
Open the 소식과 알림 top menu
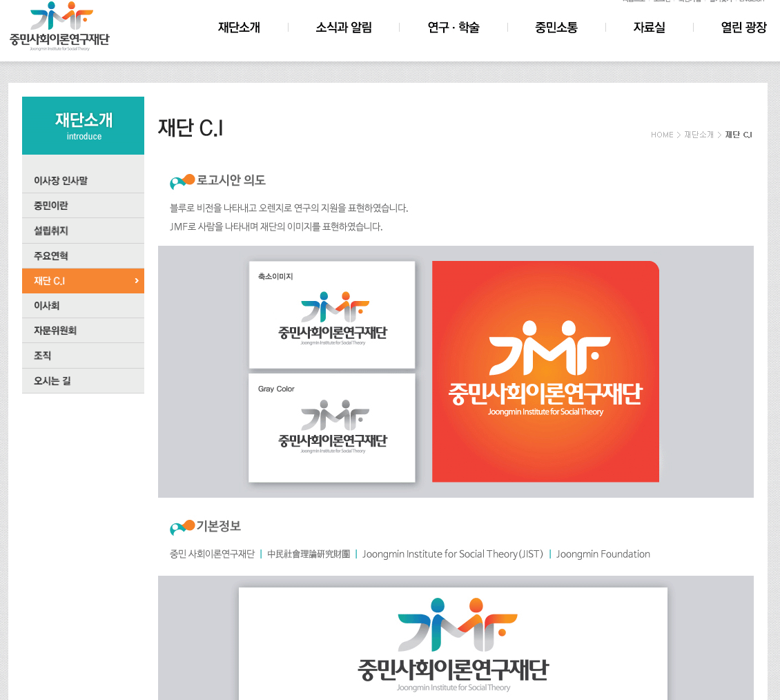click(x=344, y=28)
